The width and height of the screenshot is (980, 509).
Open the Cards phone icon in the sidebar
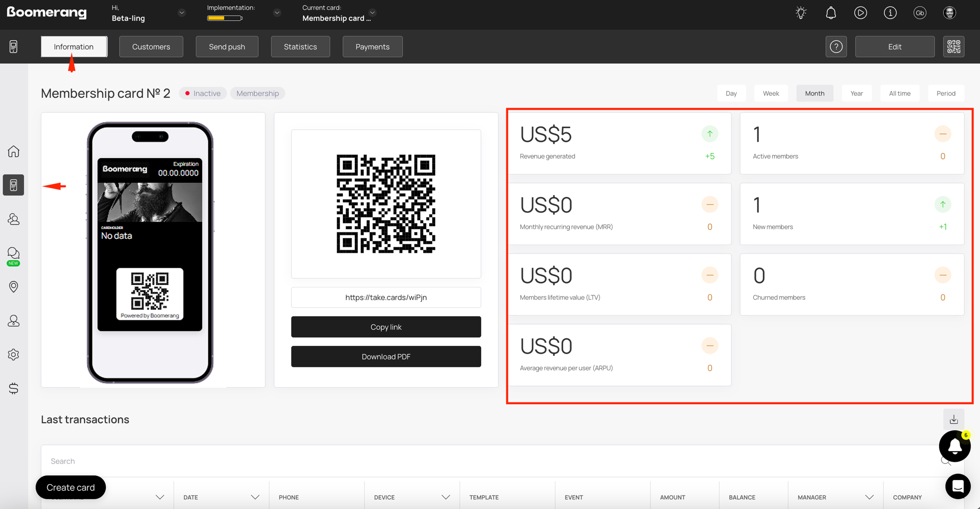pyautogui.click(x=14, y=185)
